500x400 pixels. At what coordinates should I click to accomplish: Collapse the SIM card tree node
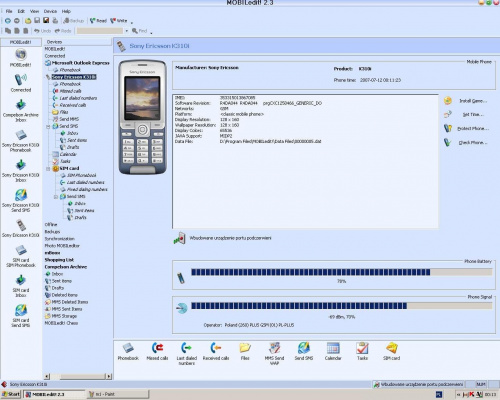coord(48,169)
